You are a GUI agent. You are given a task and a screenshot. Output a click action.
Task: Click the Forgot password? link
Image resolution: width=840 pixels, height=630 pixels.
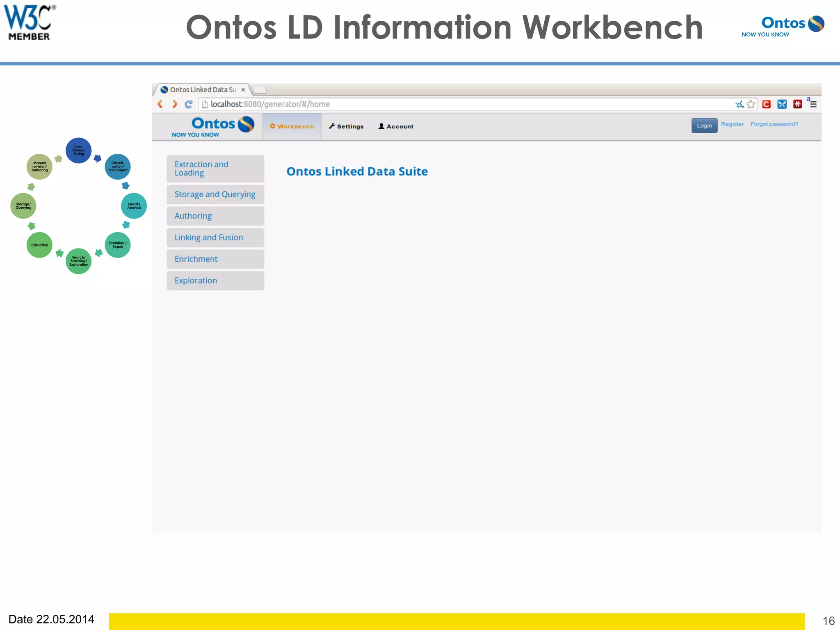[774, 124]
